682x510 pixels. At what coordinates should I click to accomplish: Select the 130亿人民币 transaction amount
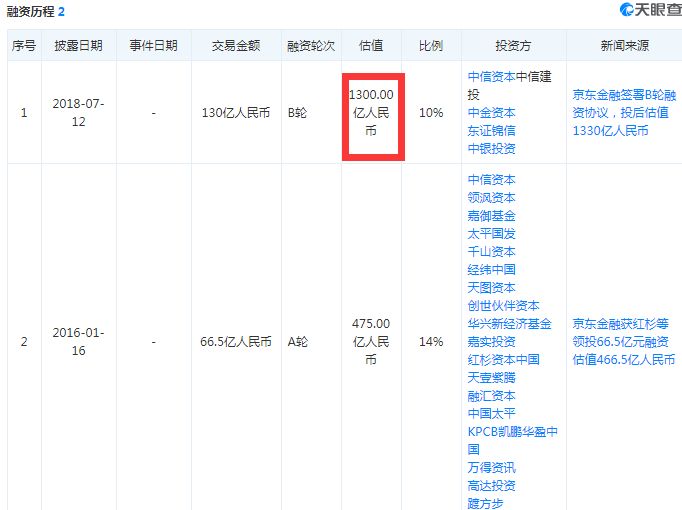(236, 113)
